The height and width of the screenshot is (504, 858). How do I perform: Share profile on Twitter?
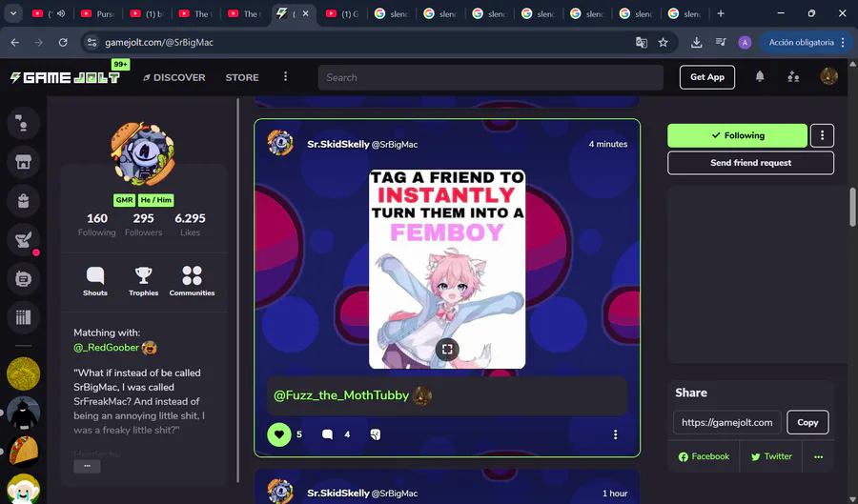pos(771,456)
